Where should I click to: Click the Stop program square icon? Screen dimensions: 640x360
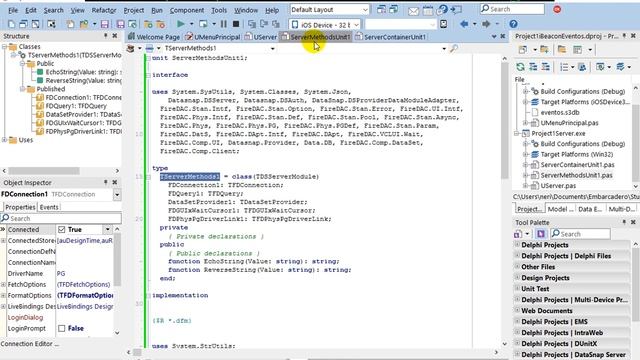click(x=236, y=24)
